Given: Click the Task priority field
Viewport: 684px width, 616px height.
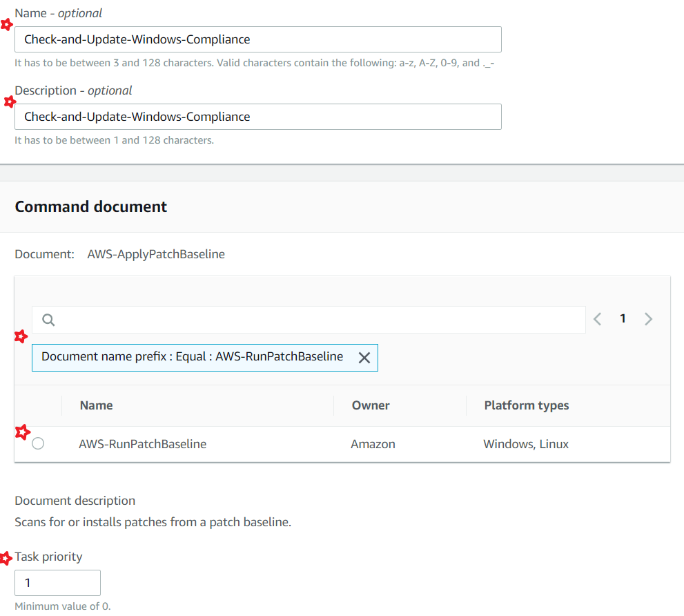Looking at the screenshot, I should point(57,582).
